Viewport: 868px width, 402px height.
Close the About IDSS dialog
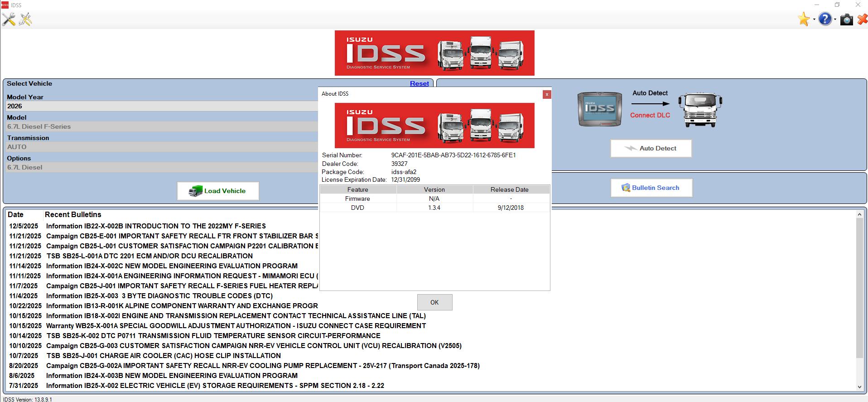547,94
